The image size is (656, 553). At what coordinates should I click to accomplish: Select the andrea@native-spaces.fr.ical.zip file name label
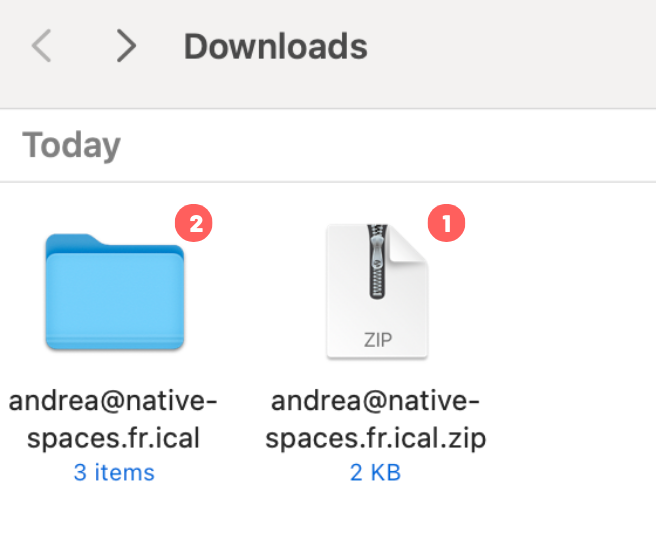click(x=376, y=420)
